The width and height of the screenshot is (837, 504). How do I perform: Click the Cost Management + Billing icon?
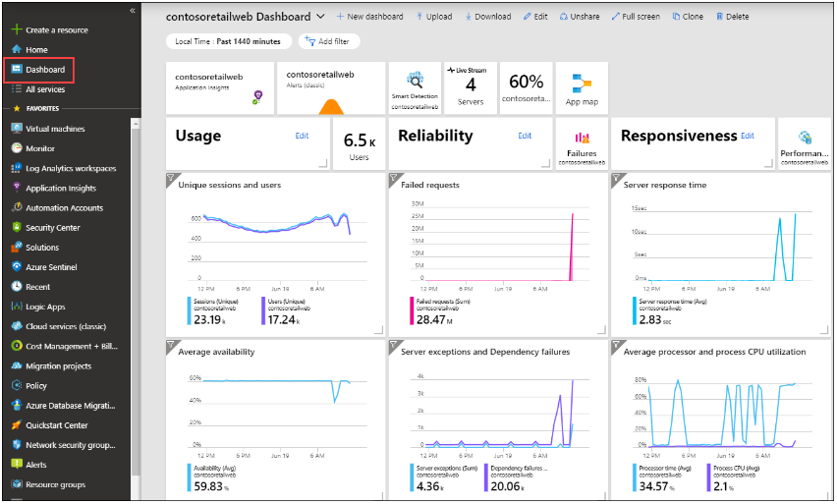(17, 346)
